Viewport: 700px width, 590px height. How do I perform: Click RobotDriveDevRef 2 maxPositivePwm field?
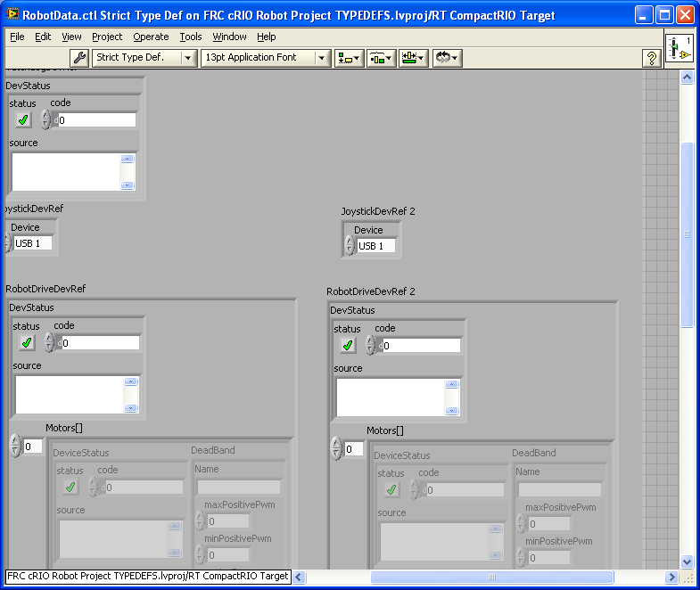point(549,524)
